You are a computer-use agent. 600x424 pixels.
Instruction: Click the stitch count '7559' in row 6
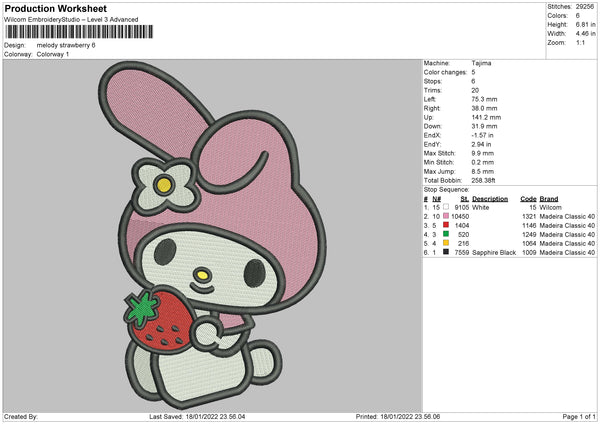(x=461, y=253)
